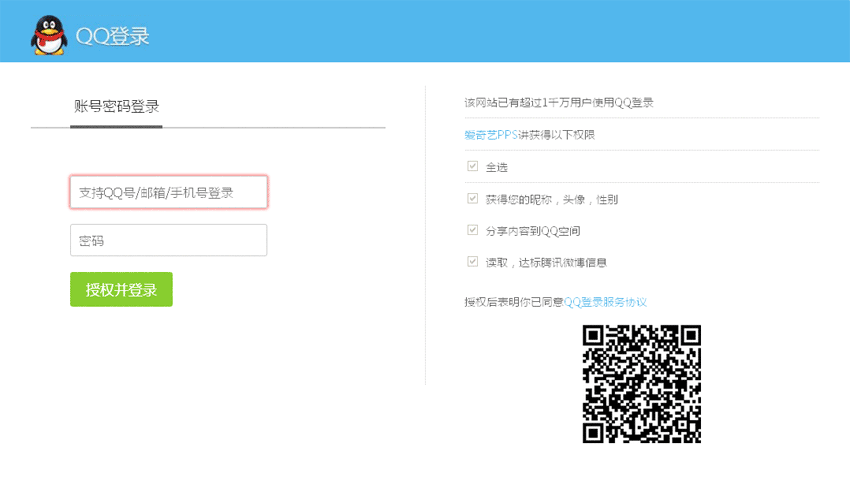The width and height of the screenshot is (850, 492).
Task: Focus the QQ号/邮箱/手机号 account field
Action: point(169,192)
